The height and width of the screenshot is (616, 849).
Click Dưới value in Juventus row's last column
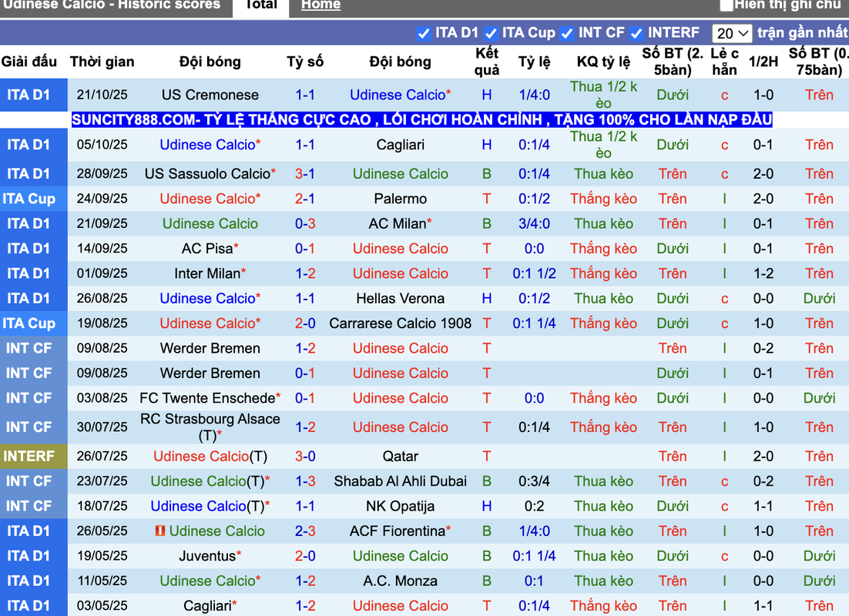[x=819, y=556]
